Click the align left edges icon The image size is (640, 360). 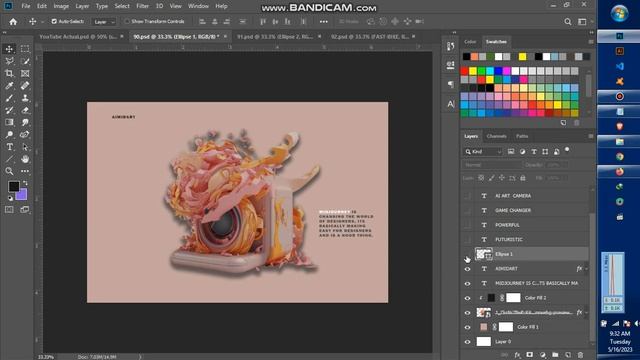click(202, 22)
